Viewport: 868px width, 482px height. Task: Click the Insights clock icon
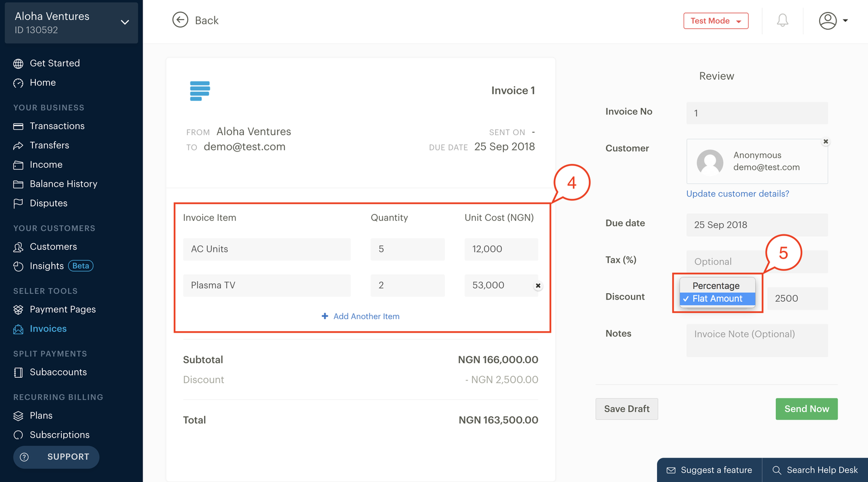click(18, 267)
